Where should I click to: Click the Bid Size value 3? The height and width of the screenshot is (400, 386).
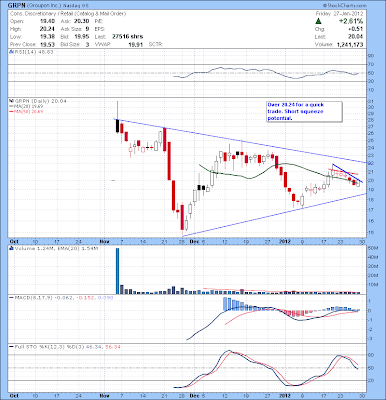click(x=87, y=44)
